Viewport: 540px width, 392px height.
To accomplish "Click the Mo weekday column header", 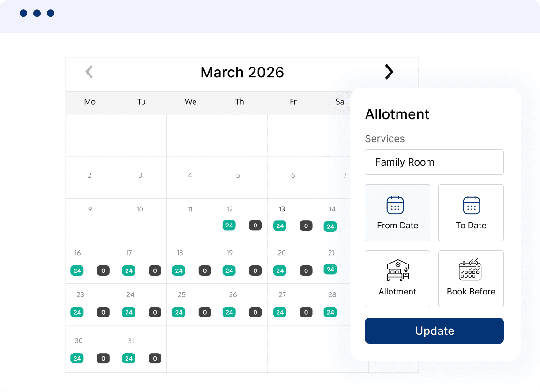I will [x=90, y=102].
